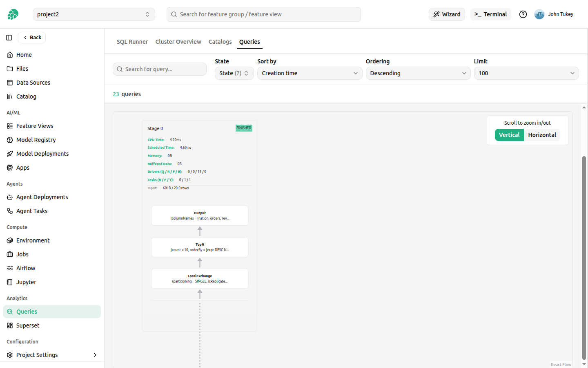Click the TopN plan node
Screen dimensions: 588x368
pos(200,247)
